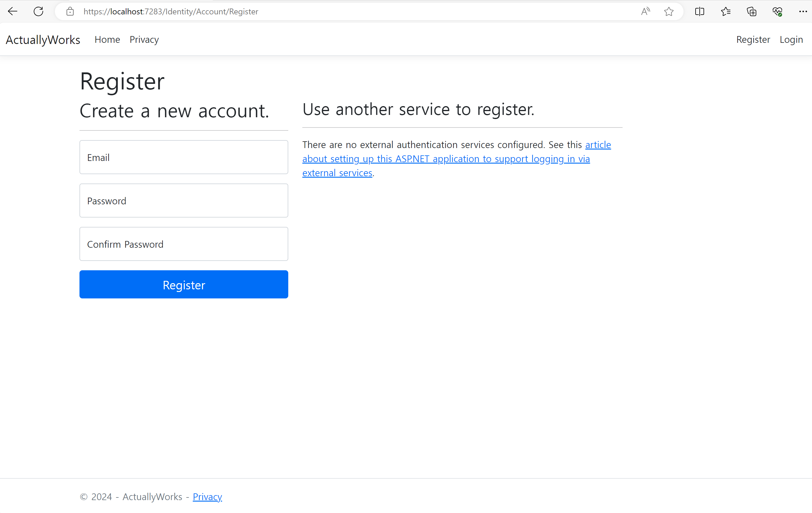
Task: Click Register link in top navbar
Action: (753, 40)
